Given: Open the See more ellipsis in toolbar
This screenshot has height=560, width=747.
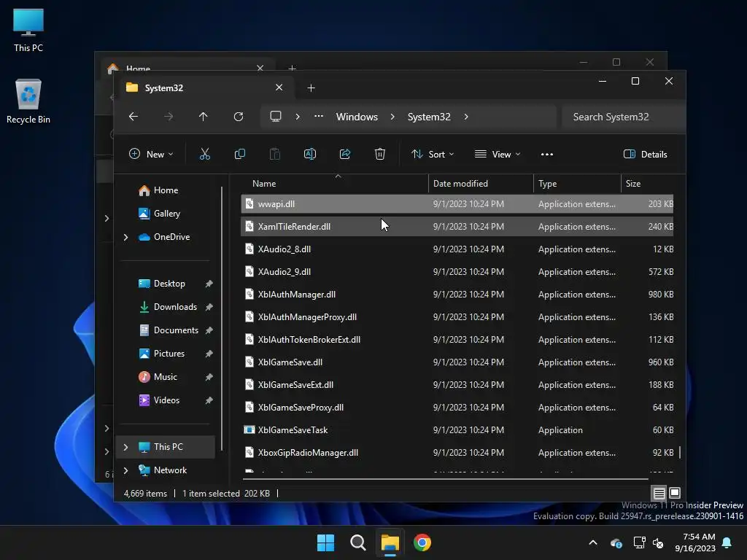Looking at the screenshot, I should (547, 155).
